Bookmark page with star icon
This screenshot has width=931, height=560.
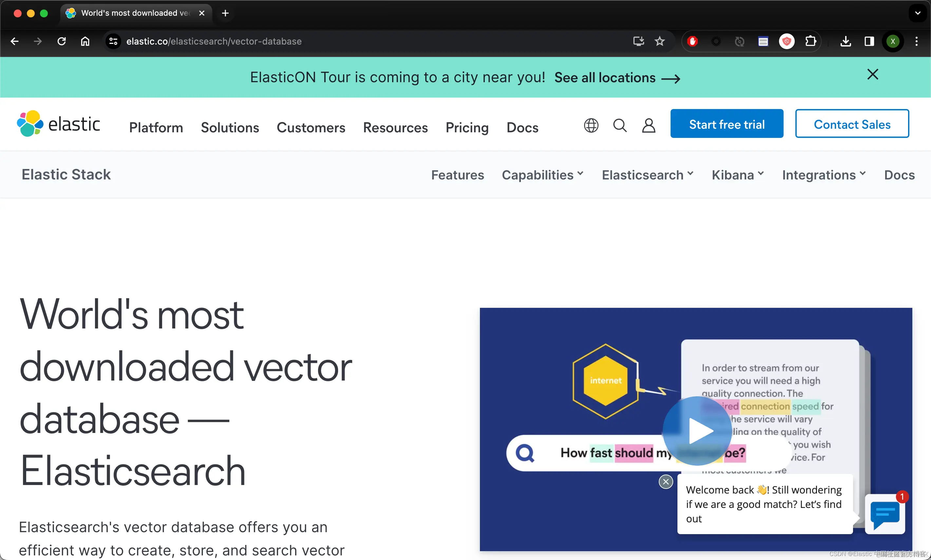point(659,41)
